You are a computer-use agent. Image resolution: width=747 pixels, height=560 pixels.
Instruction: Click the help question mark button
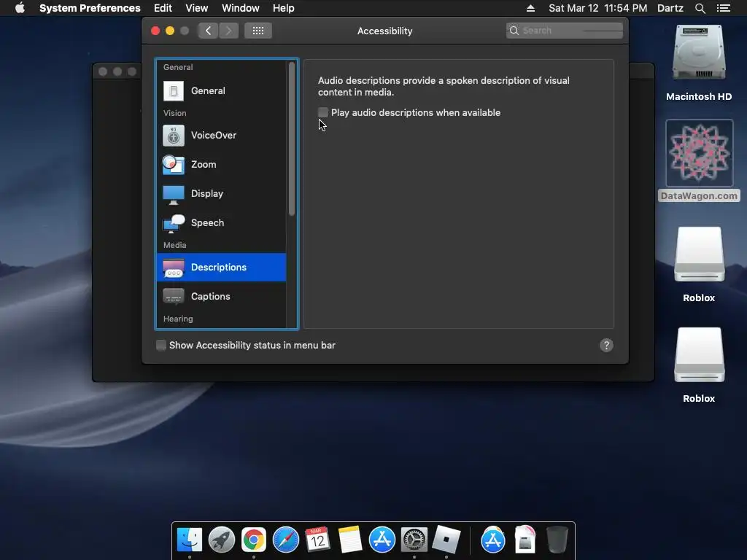point(606,345)
